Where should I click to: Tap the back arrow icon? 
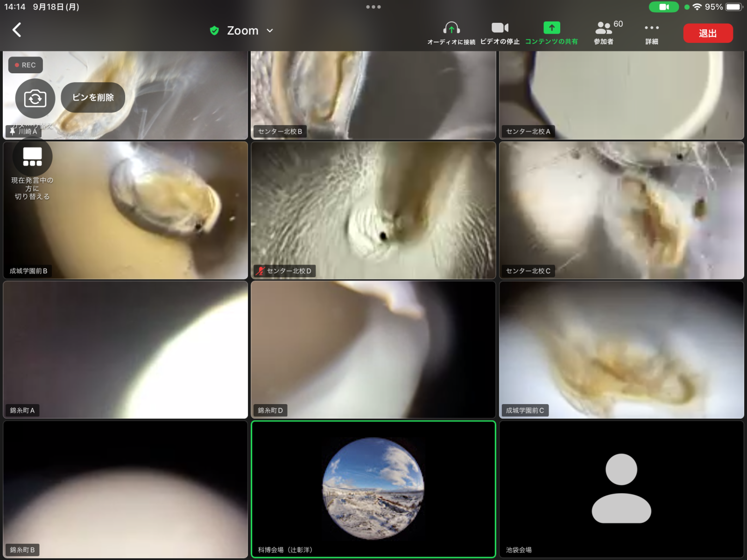[x=17, y=30]
